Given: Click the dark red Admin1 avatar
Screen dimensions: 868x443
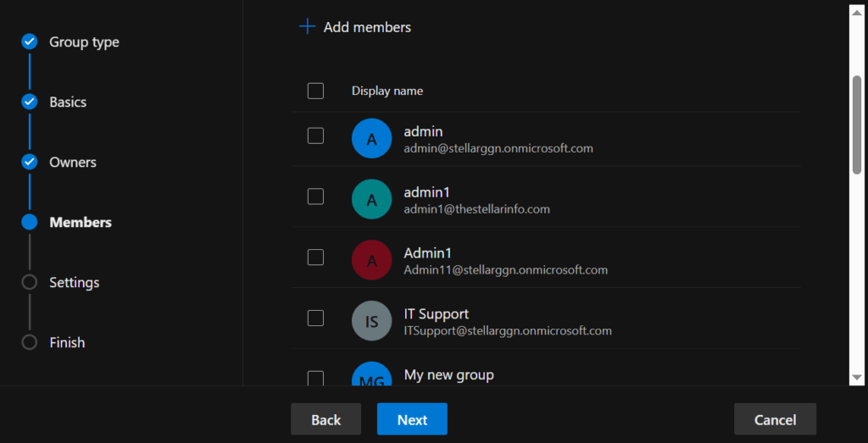Looking at the screenshot, I should tap(371, 260).
